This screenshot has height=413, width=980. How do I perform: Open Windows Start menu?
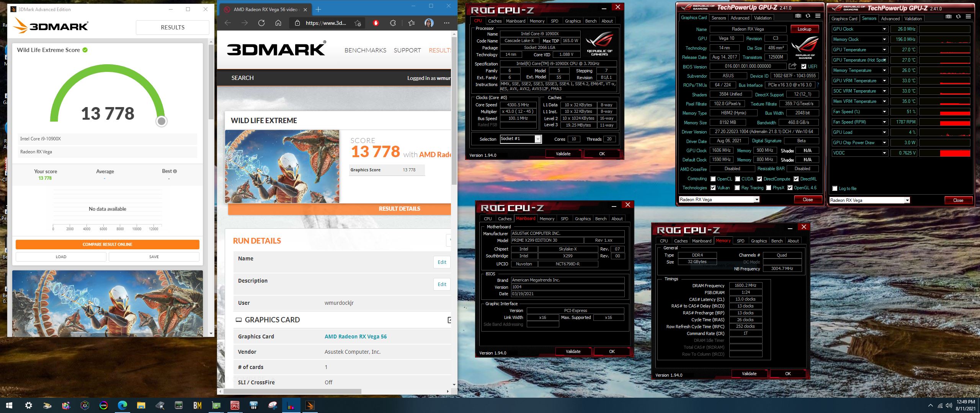pyautogui.click(x=9, y=405)
